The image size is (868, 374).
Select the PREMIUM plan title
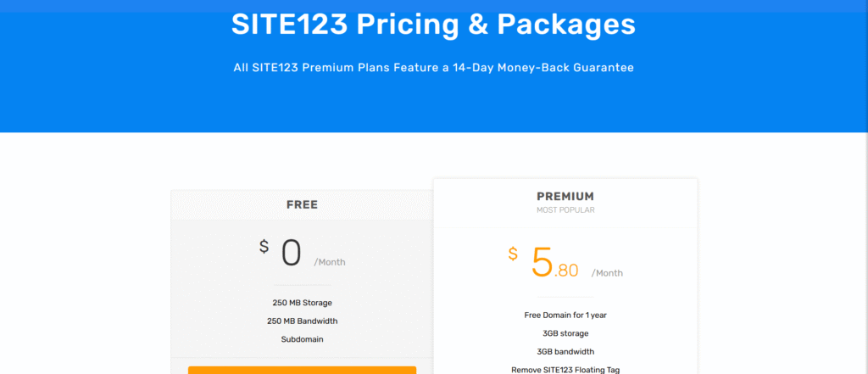(565, 196)
